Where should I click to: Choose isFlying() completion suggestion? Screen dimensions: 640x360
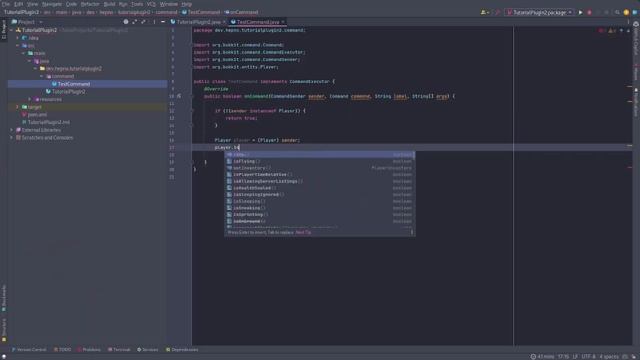click(320, 161)
